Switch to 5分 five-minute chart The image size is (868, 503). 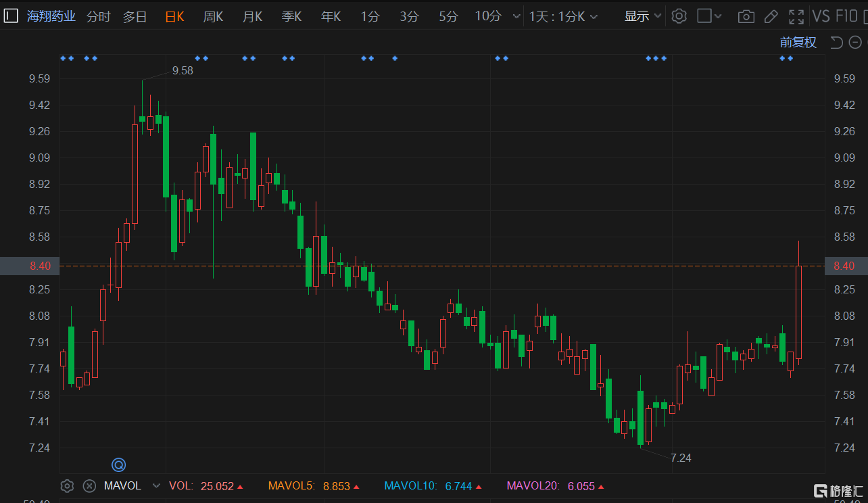point(448,16)
